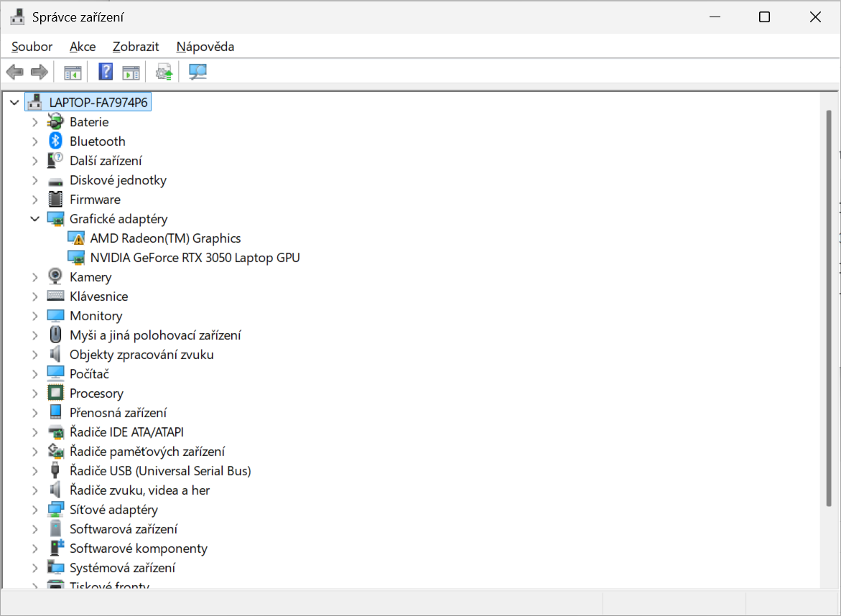Click the Síťové adaptéry network icon

55,509
